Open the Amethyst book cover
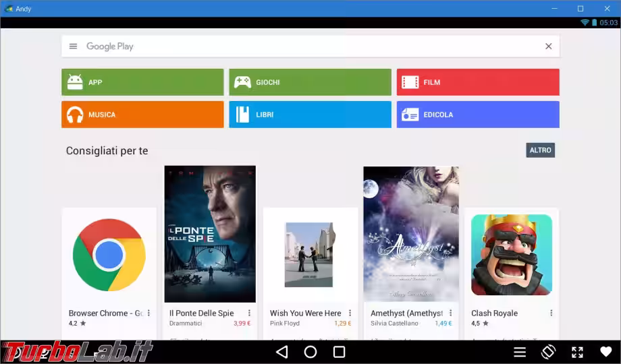This screenshot has width=621, height=364. [x=411, y=234]
